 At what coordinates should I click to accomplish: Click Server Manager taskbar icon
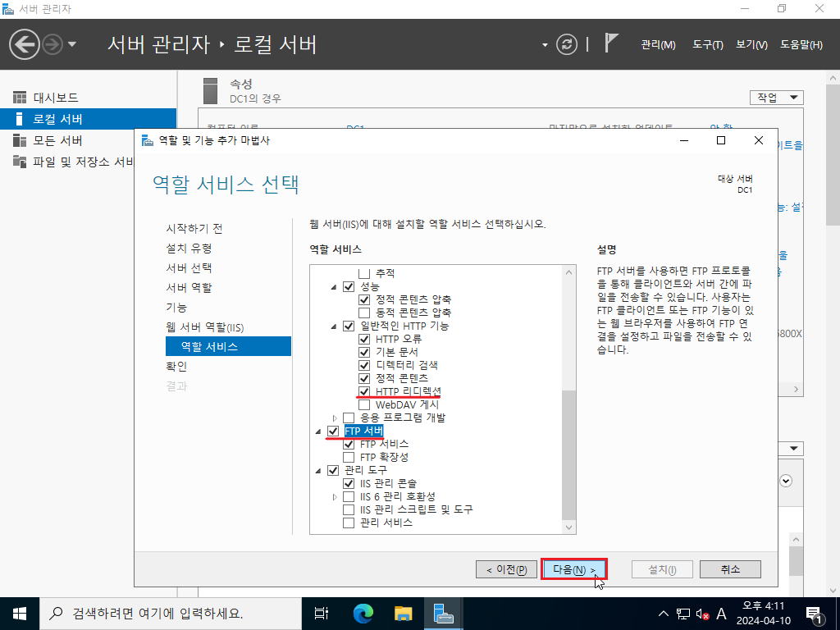click(x=444, y=614)
